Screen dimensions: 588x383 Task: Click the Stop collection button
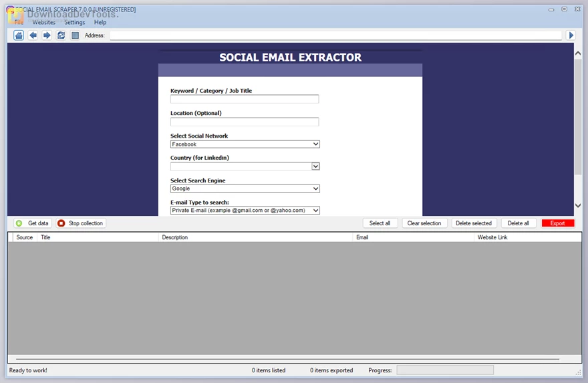81,223
